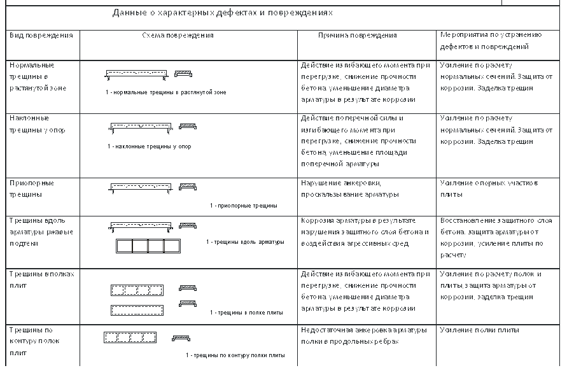Click the title 'Данные о характерных дефектах и повреждениях'
The width and height of the screenshot is (588, 368).
(x=222, y=13)
